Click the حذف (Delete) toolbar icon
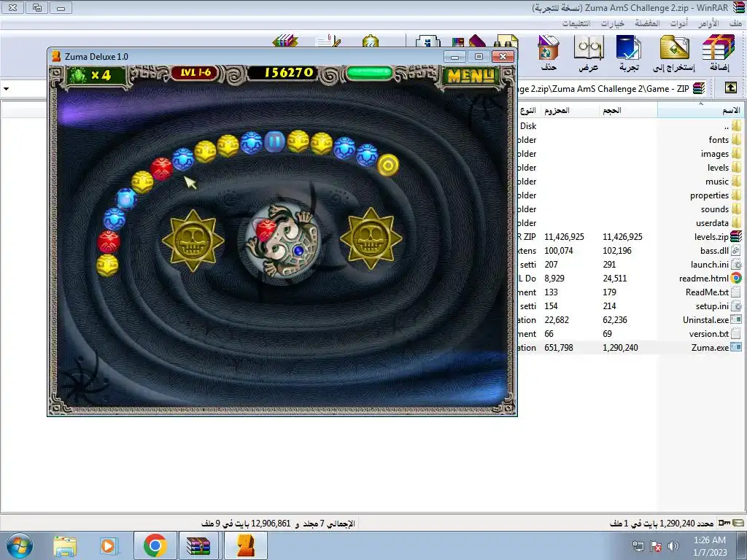 coord(549,52)
